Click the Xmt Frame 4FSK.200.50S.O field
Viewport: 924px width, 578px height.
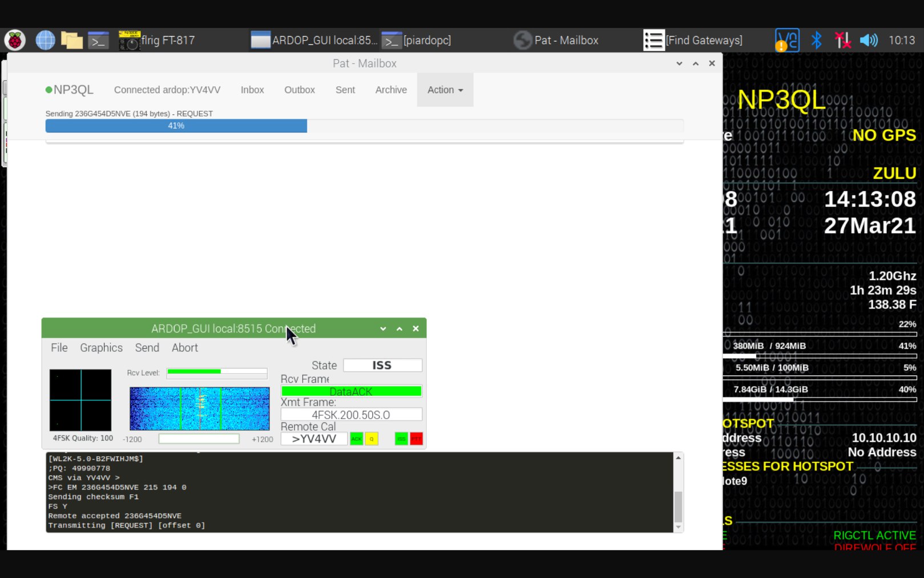point(351,415)
